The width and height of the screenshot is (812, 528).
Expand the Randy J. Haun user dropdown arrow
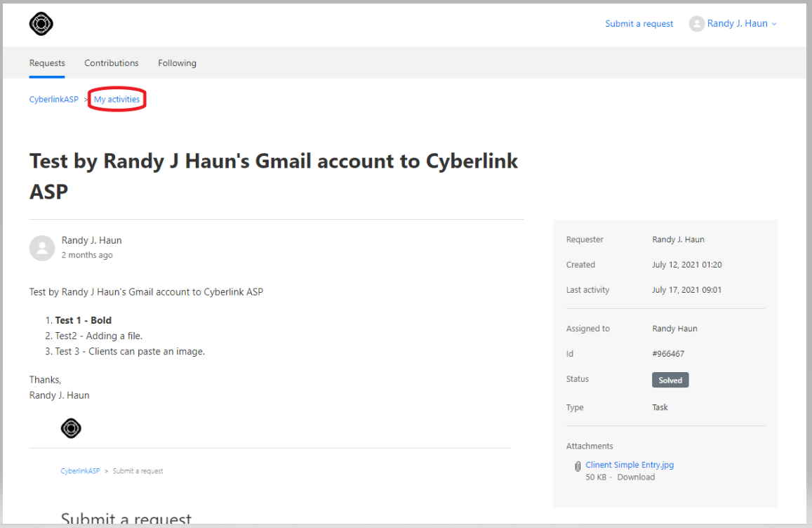click(x=774, y=24)
